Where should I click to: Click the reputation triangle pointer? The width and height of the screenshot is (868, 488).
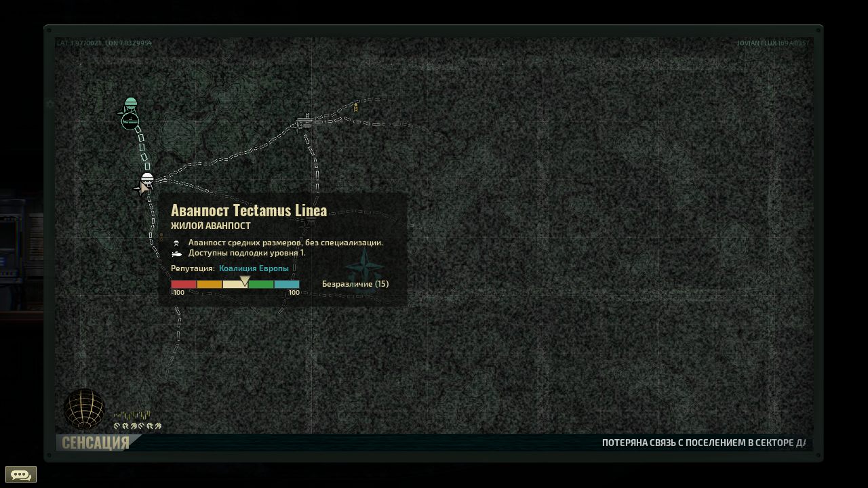click(x=245, y=281)
